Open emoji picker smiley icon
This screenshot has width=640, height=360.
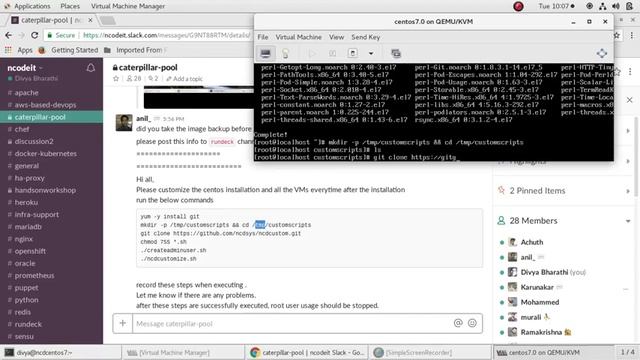click(472, 323)
